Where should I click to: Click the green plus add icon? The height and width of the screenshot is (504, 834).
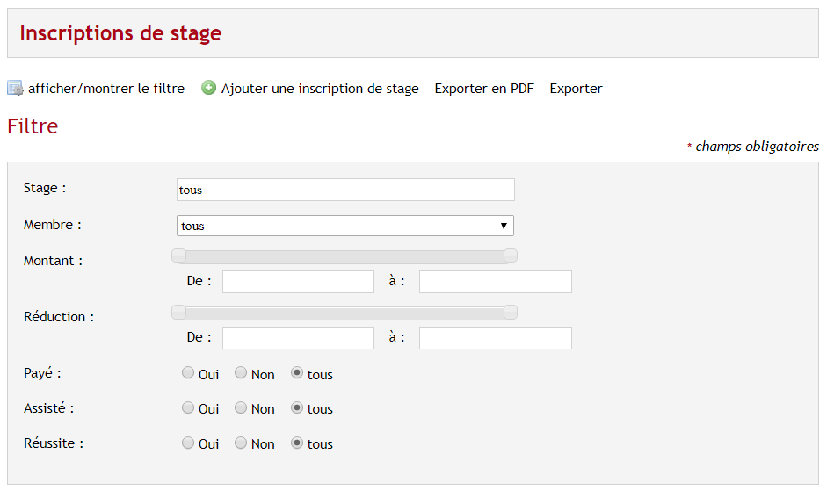click(x=208, y=88)
